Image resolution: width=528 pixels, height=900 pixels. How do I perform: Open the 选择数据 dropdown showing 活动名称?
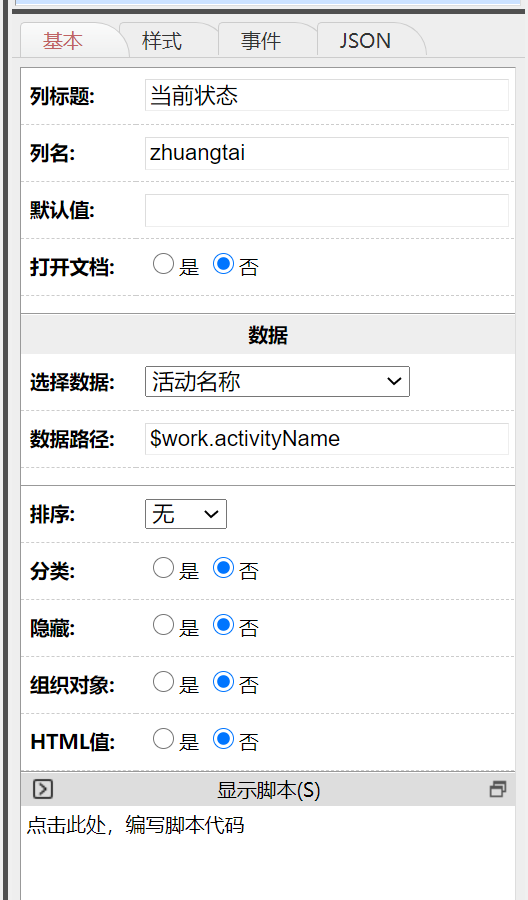coord(277,381)
